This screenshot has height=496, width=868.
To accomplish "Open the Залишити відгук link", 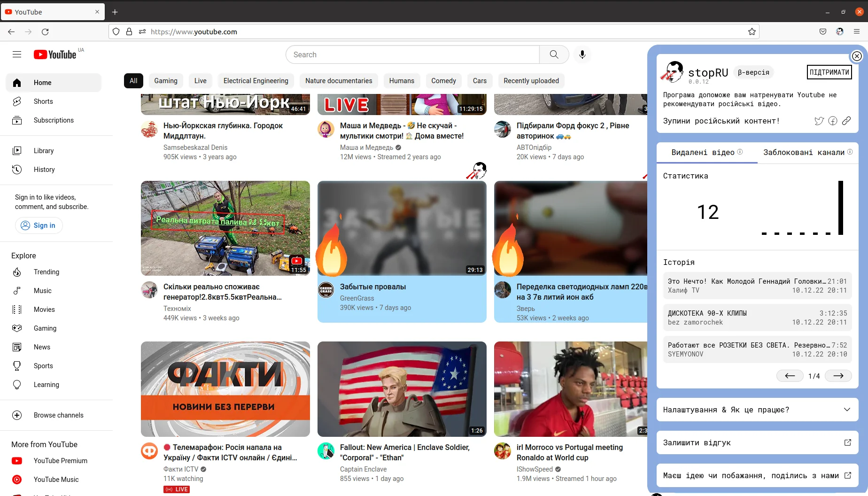I will (757, 442).
